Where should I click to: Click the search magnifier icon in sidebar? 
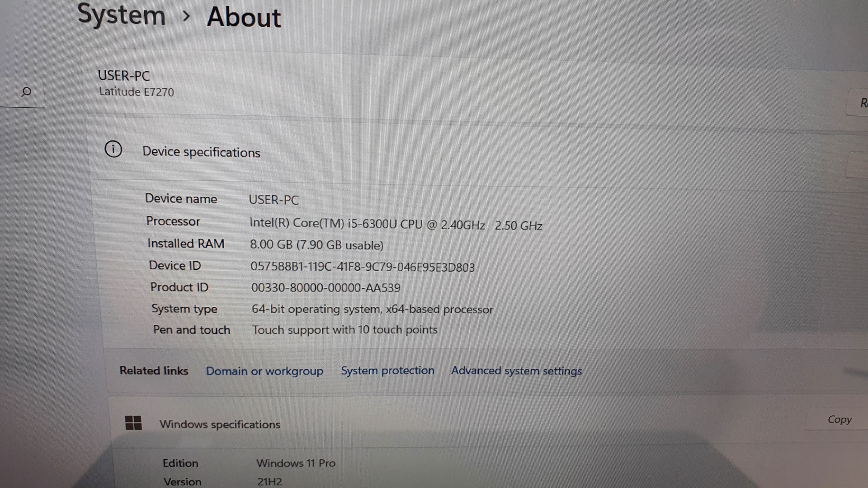[26, 92]
